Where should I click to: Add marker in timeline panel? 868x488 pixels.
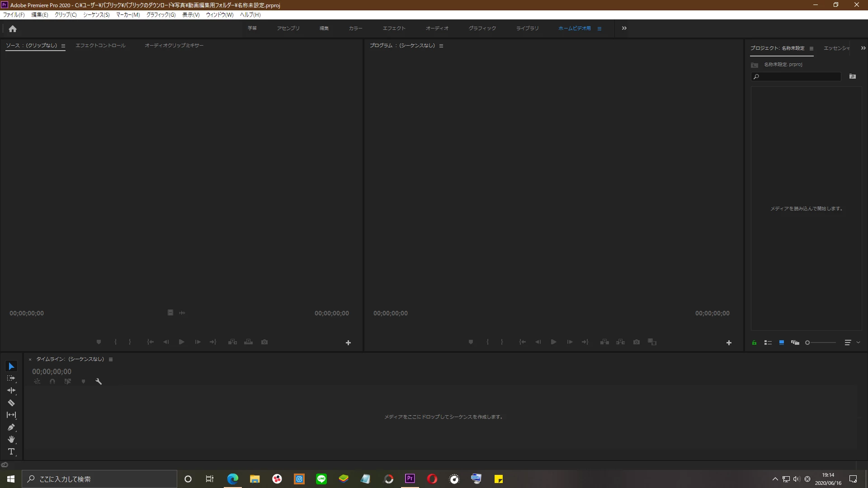[83, 381]
